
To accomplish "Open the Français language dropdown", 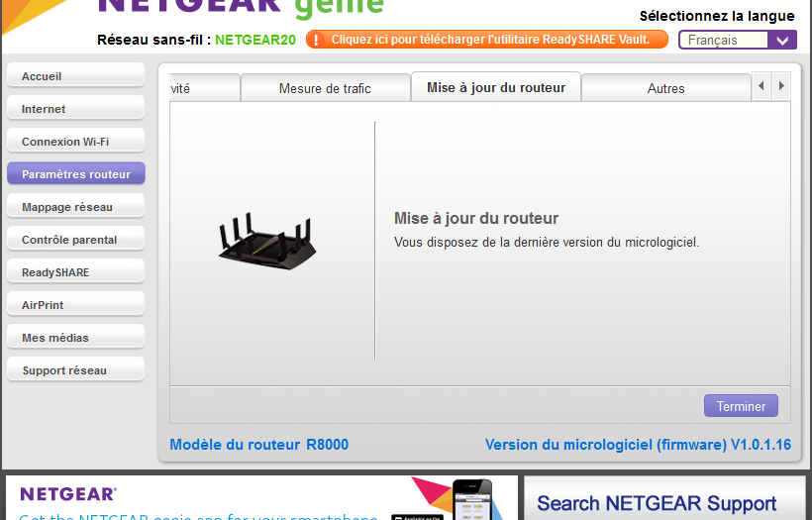I will [x=737, y=40].
